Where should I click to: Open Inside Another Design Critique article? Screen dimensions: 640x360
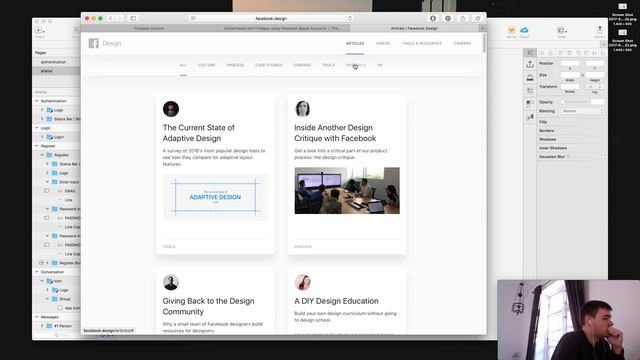tap(335, 133)
